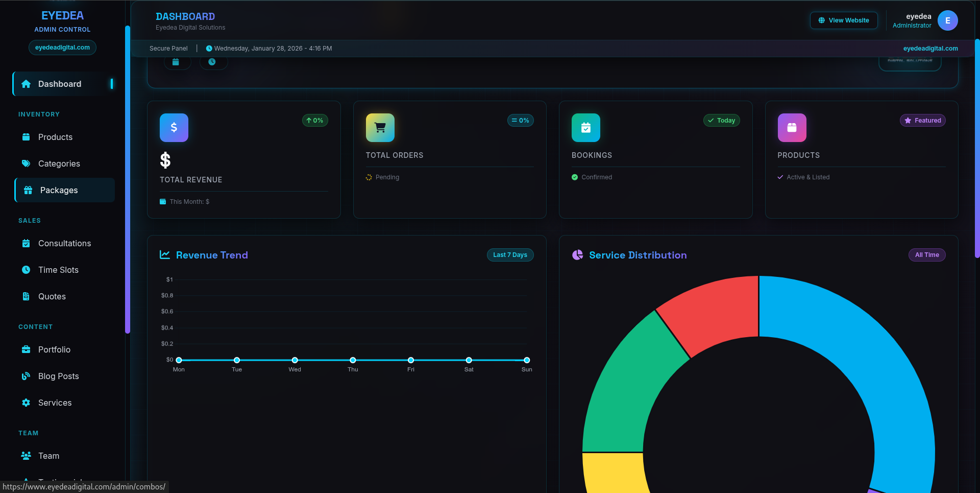Expand the Packages section in the sidebar
Screen dimensions: 980x493
[59, 190]
